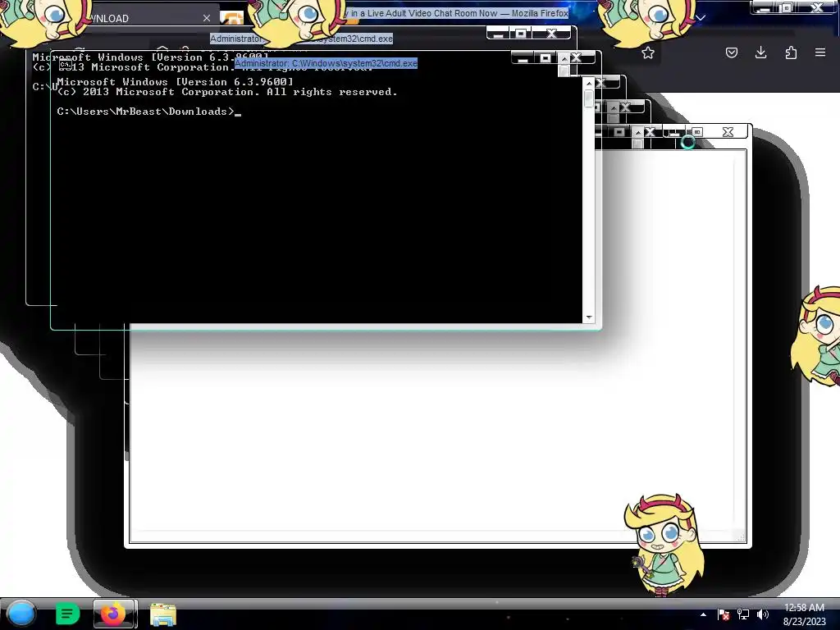Close the Firefox tab ending in WNLOAD
Viewport: 840px width, 630px height.
pos(207,18)
